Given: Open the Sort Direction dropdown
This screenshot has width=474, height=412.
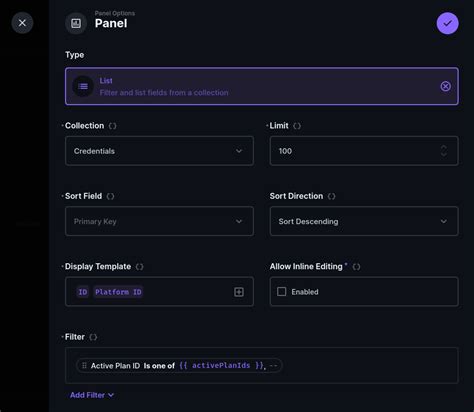Looking at the screenshot, I should pyautogui.click(x=364, y=221).
